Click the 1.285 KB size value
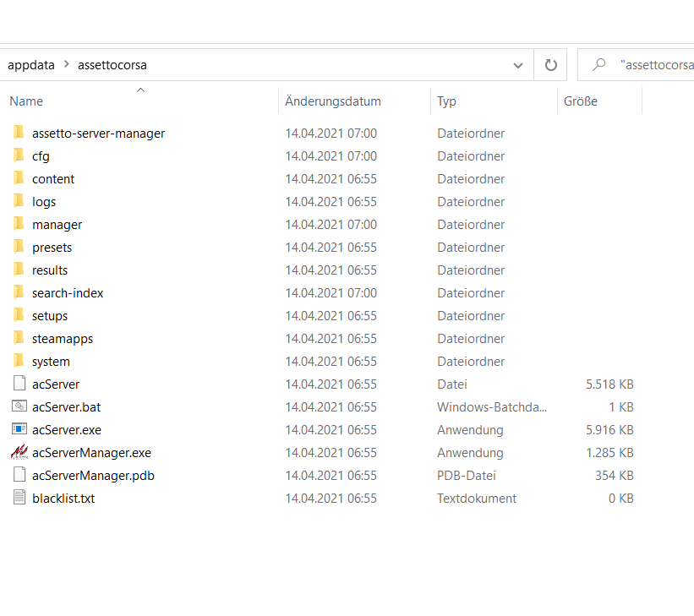The width and height of the screenshot is (694, 616). (609, 453)
